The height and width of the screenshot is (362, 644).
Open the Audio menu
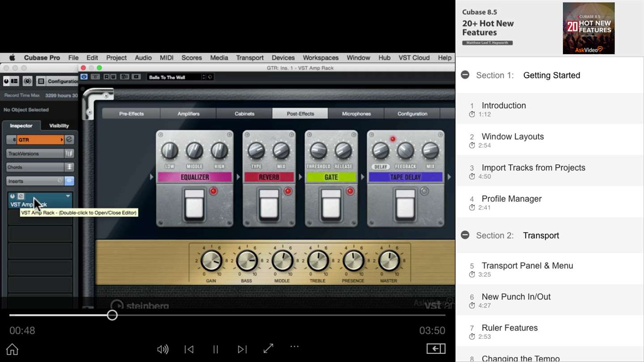[143, 58]
